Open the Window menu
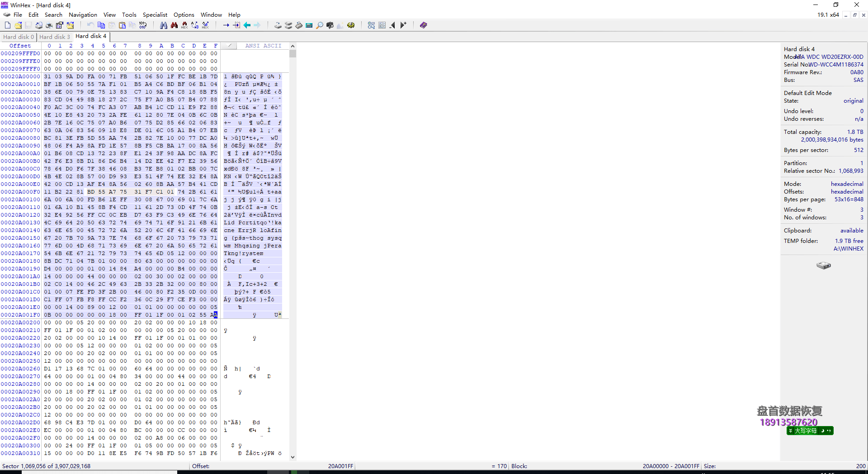 click(211, 15)
